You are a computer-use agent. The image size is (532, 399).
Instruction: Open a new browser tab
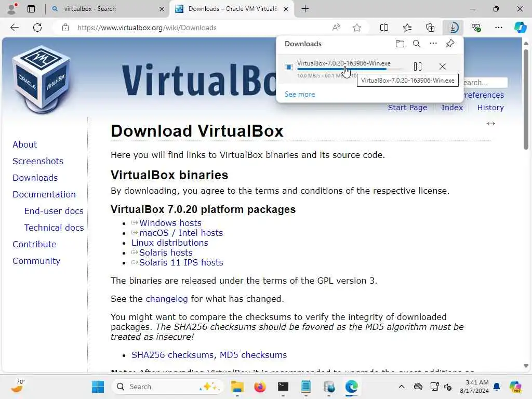click(305, 9)
